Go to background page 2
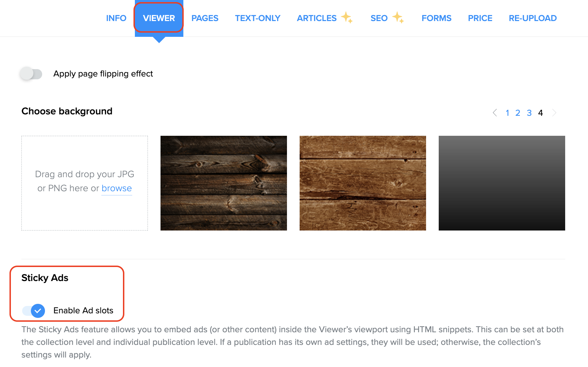The width and height of the screenshot is (588, 367). click(518, 113)
